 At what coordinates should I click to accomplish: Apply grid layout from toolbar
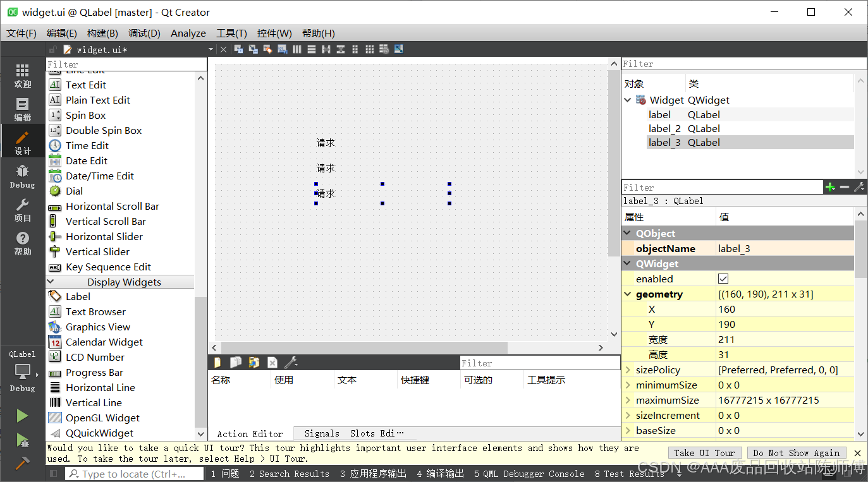[370, 49]
